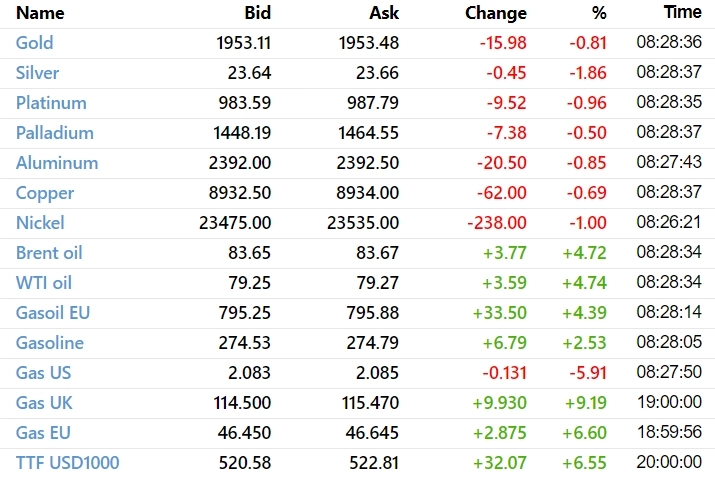Image resolution: width=715 pixels, height=484 pixels.
Task: Select the Gas US link
Action: tap(44, 373)
